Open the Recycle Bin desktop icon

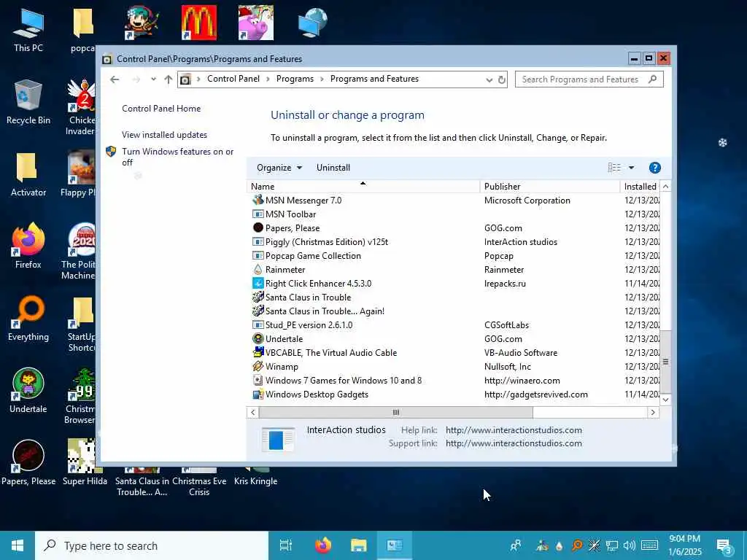[28, 102]
